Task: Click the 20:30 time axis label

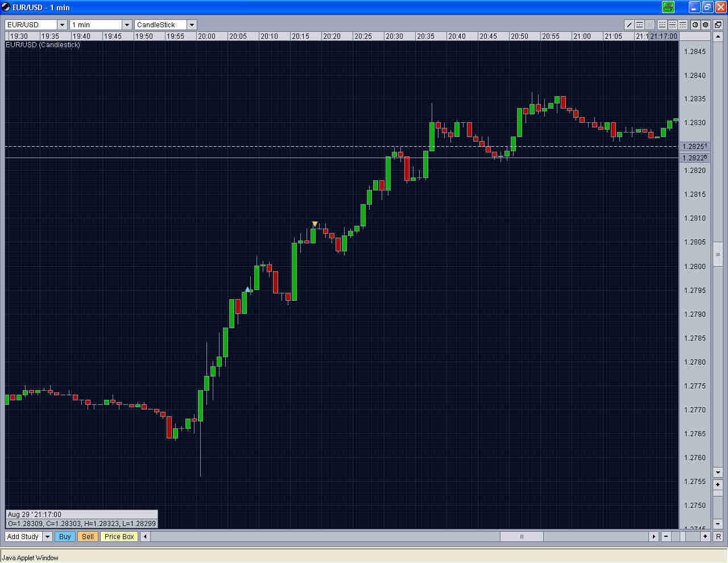Action: point(395,36)
